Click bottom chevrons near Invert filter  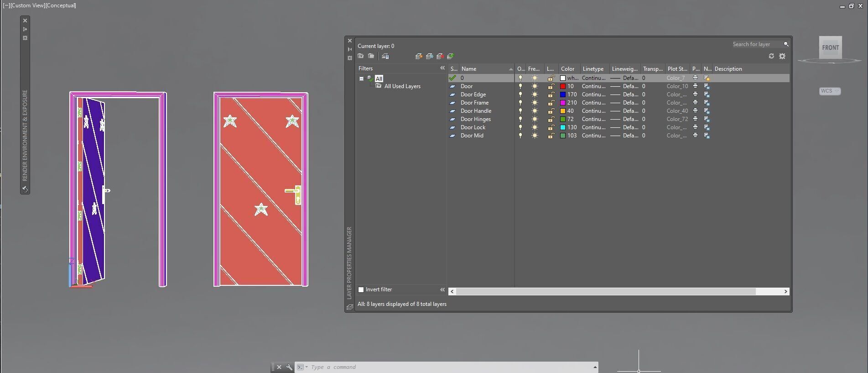[x=442, y=289]
